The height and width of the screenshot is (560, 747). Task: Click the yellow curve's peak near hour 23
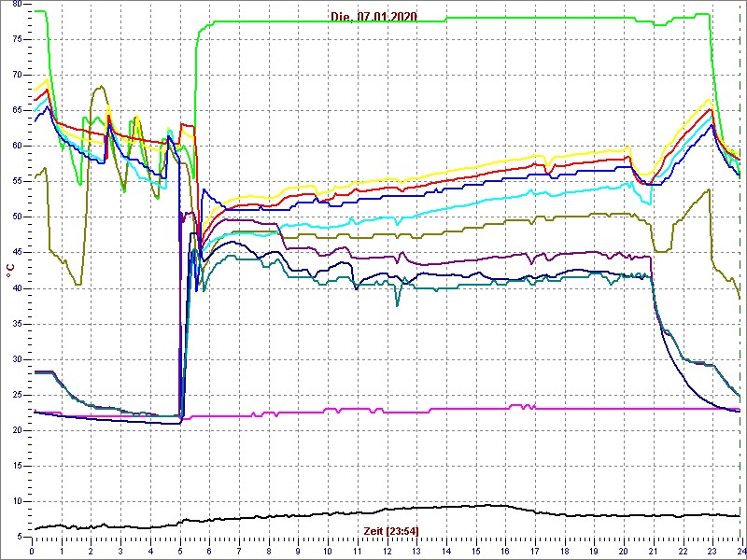(x=710, y=99)
